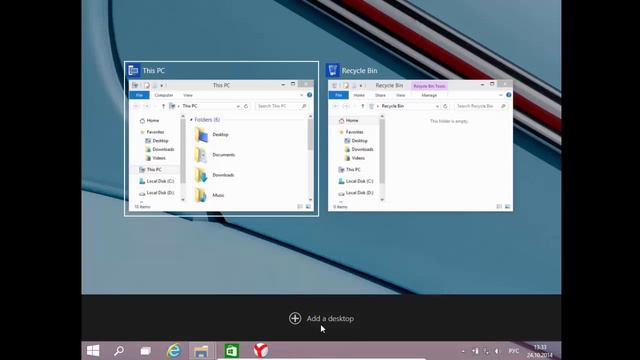Screen dimensions: 640x360
Task: Open the Desktop folder in This PC
Action: pyautogui.click(x=212, y=135)
